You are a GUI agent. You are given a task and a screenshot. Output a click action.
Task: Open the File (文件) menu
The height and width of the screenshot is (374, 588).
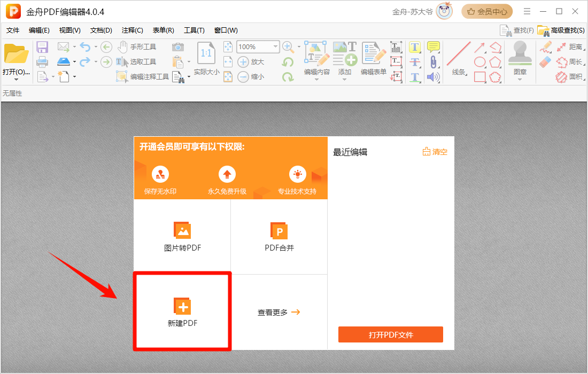pyautogui.click(x=13, y=30)
